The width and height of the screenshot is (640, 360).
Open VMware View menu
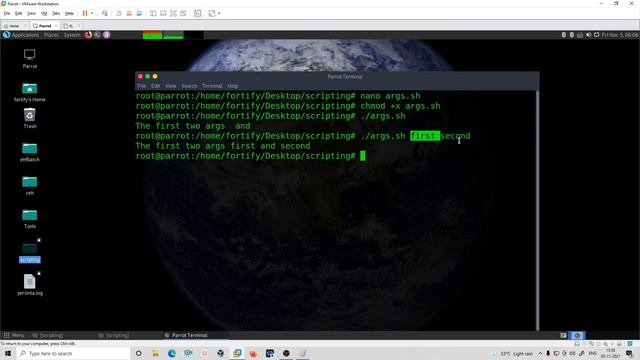[31, 13]
